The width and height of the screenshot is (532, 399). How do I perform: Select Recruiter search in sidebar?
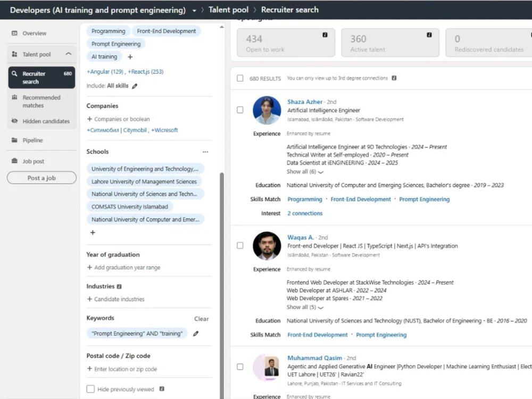[41, 78]
